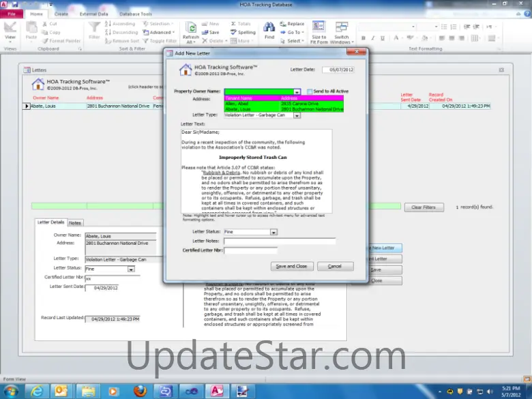Screen dimensions: 532x399
Task: Click Copy in the Clipboard group
Action: point(51,32)
